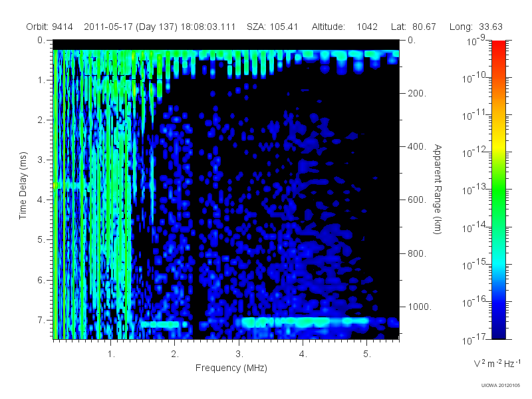
Task: Click the 400. tick on apparent range axis
Action: coord(417,146)
